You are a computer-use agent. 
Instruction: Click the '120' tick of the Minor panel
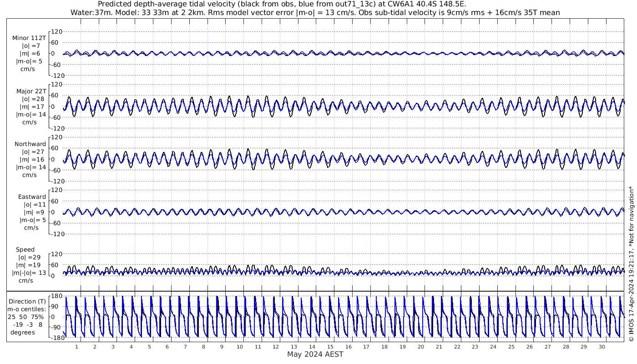pyautogui.click(x=56, y=31)
